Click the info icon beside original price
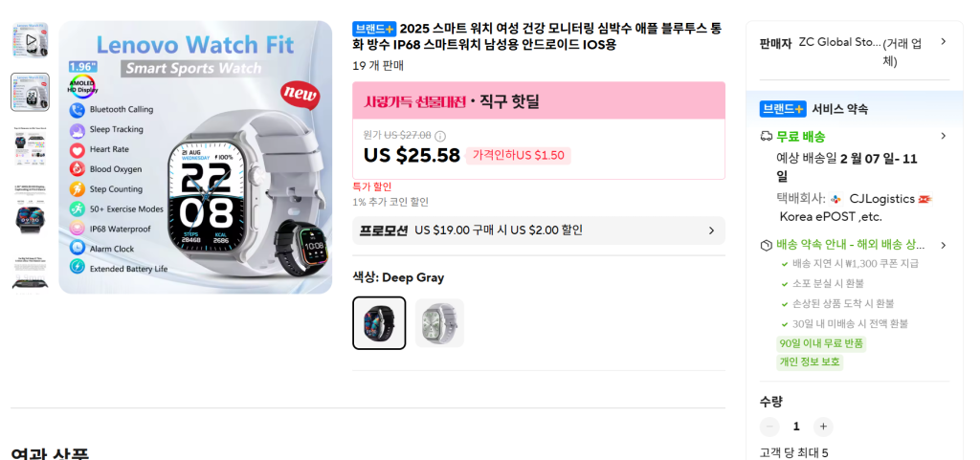The image size is (980, 460). (x=440, y=136)
